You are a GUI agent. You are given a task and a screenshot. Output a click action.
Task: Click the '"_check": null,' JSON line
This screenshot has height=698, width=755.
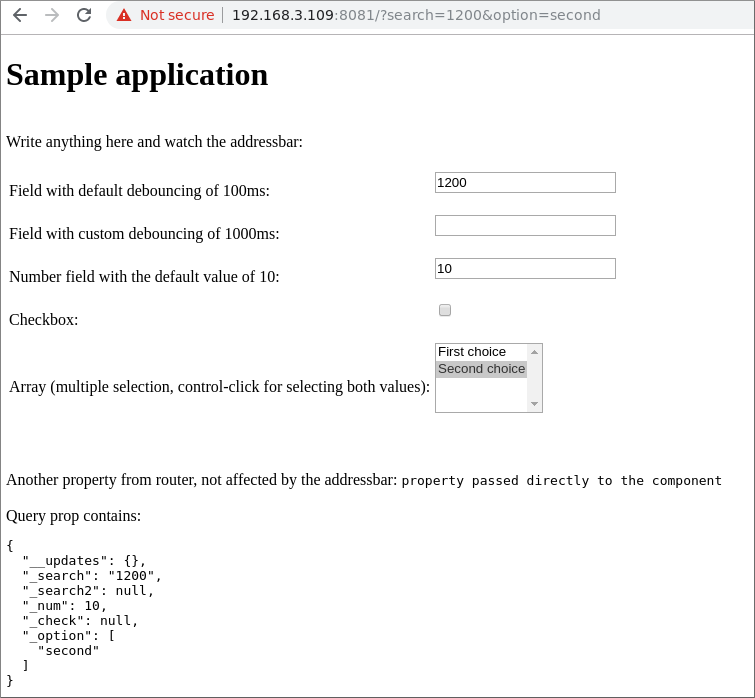click(80, 620)
